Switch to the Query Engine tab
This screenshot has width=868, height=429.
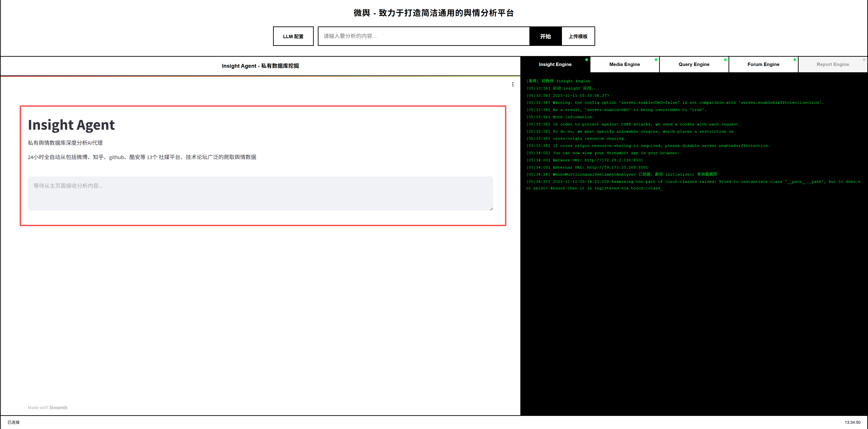(694, 64)
